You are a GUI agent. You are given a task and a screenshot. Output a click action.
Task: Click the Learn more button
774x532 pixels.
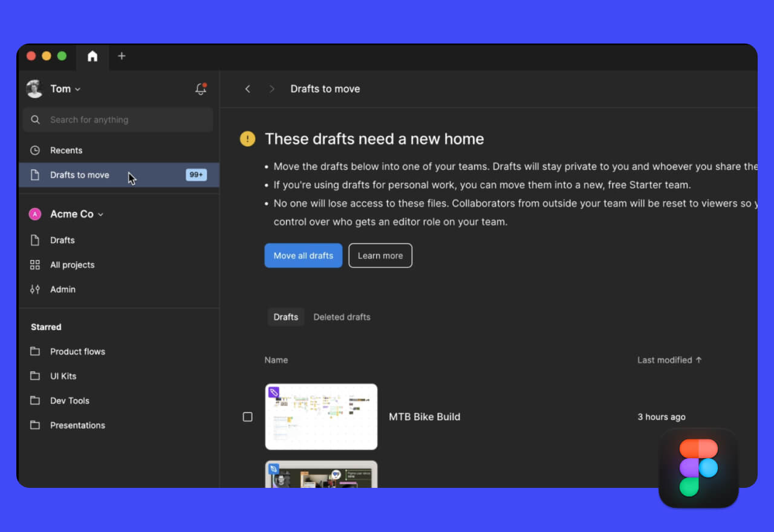380,256
